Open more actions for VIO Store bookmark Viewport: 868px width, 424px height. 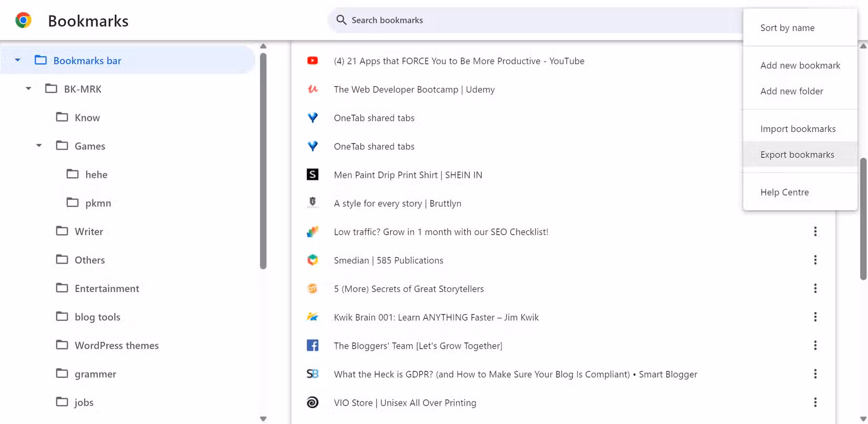coord(815,402)
